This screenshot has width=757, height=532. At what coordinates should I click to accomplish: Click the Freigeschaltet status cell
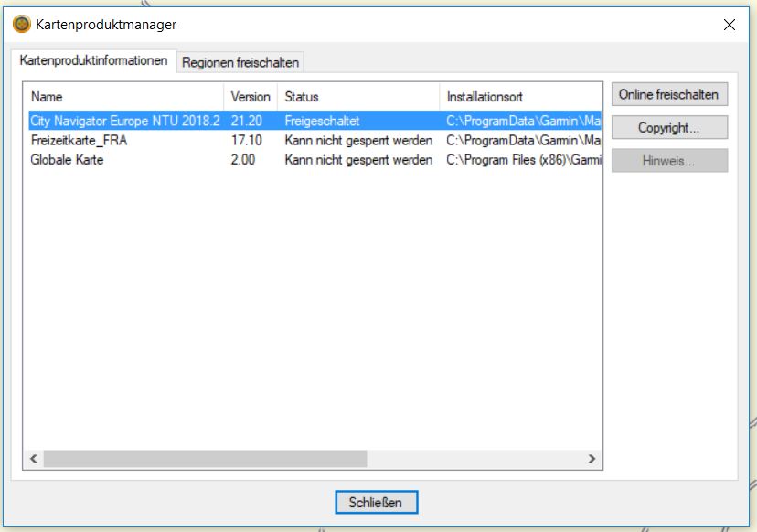[322, 121]
